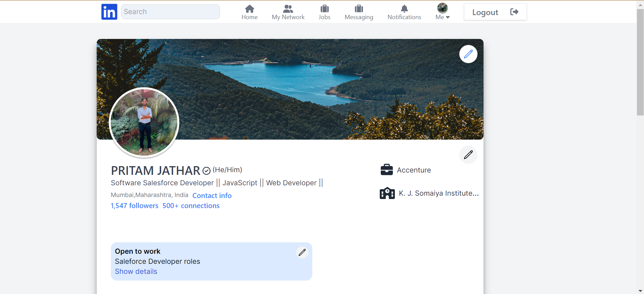
Task: Expand the Me dropdown menu
Action: tap(443, 17)
